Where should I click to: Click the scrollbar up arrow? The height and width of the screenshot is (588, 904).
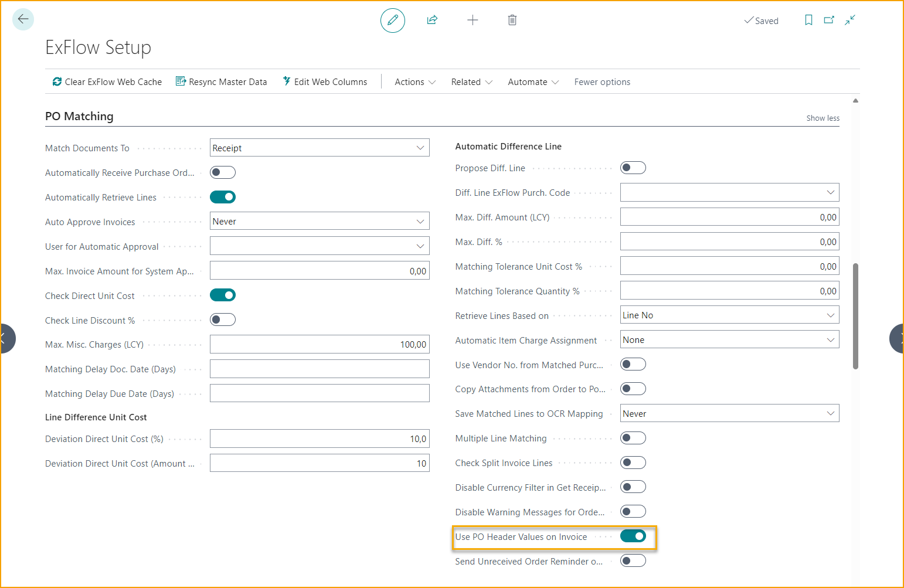(855, 101)
